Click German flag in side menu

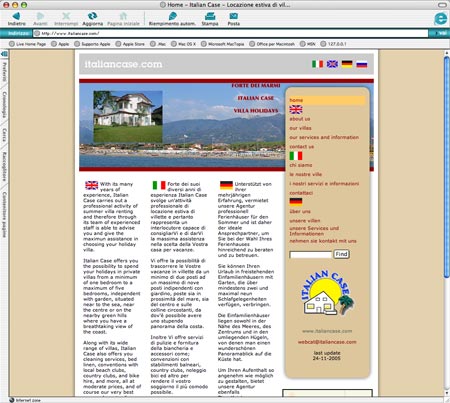click(x=296, y=202)
